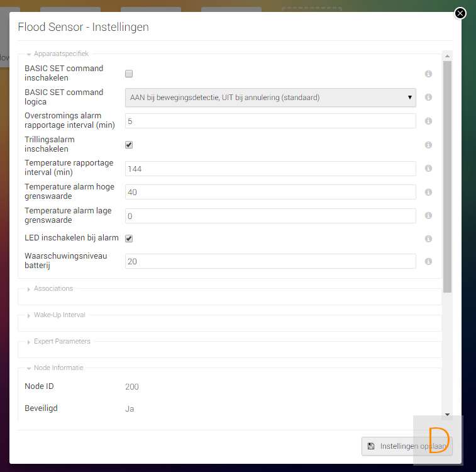This screenshot has width=476, height=472.
Task: Enable the BASIC SET command checkbox
Action: (x=129, y=74)
